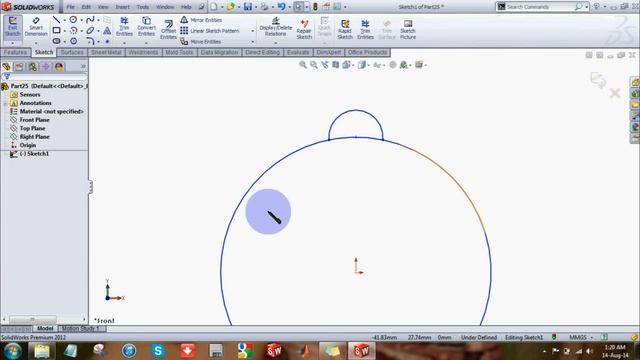Toggle the Quick Snaps button

[324, 27]
